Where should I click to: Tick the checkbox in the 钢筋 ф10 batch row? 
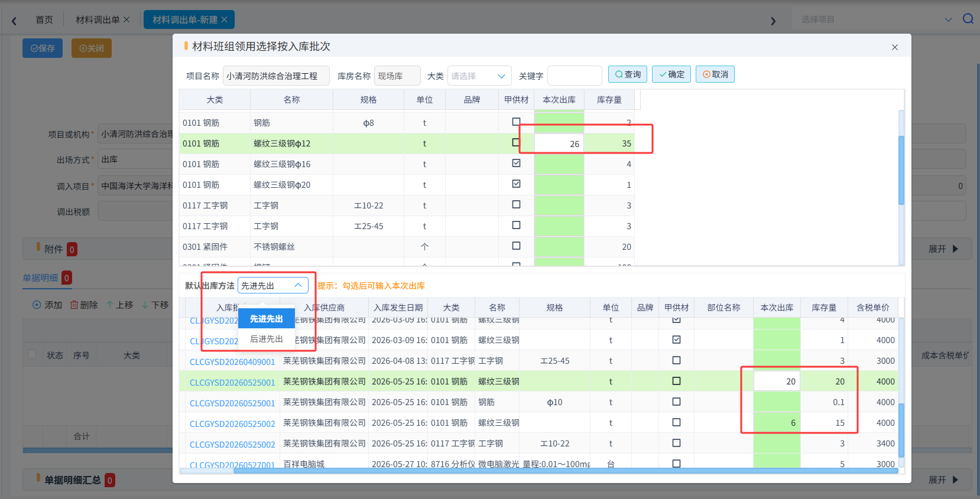(x=676, y=402)
